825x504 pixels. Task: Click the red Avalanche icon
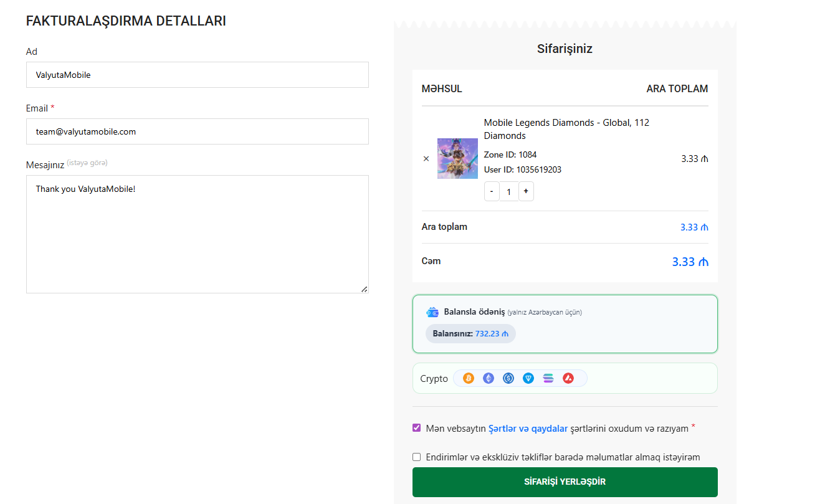click(x=568, y=378)
